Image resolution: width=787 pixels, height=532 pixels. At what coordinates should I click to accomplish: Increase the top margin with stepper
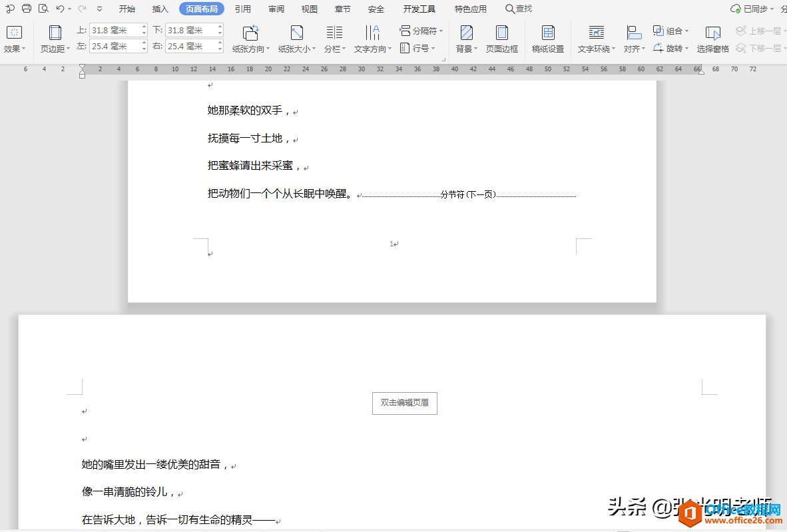click(144, 27)
